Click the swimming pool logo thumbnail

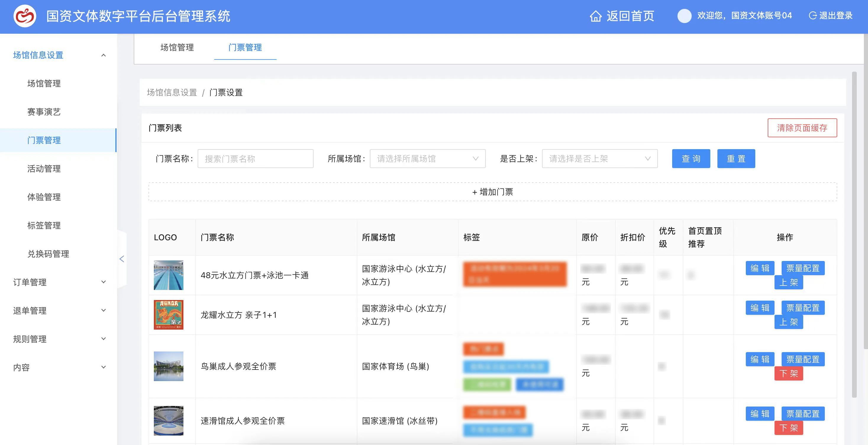pyautogui.click(x=168, y=275)
